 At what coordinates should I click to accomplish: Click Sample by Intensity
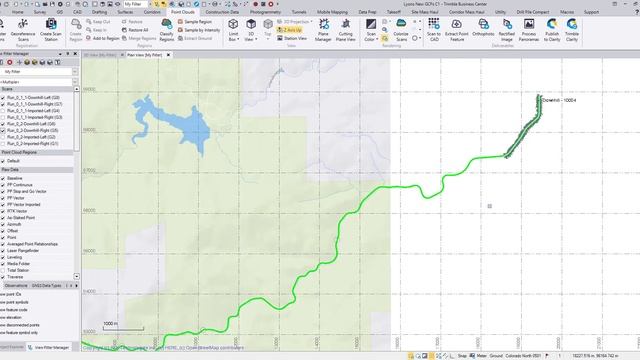coord(199,30)
